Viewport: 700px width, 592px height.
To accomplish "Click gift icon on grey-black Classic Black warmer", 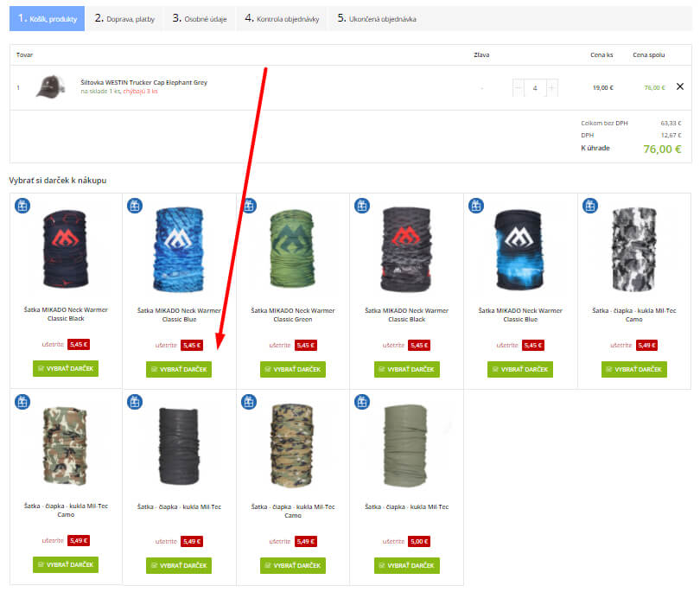I will click(x=362, y=206).
